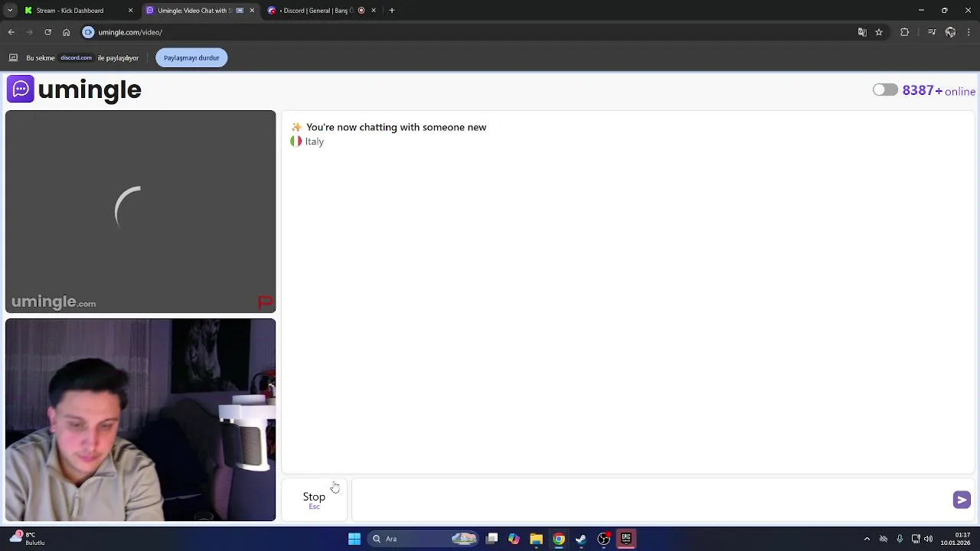Click the stranger video loading panel
The image size is (980, 551).
point(140,212)
